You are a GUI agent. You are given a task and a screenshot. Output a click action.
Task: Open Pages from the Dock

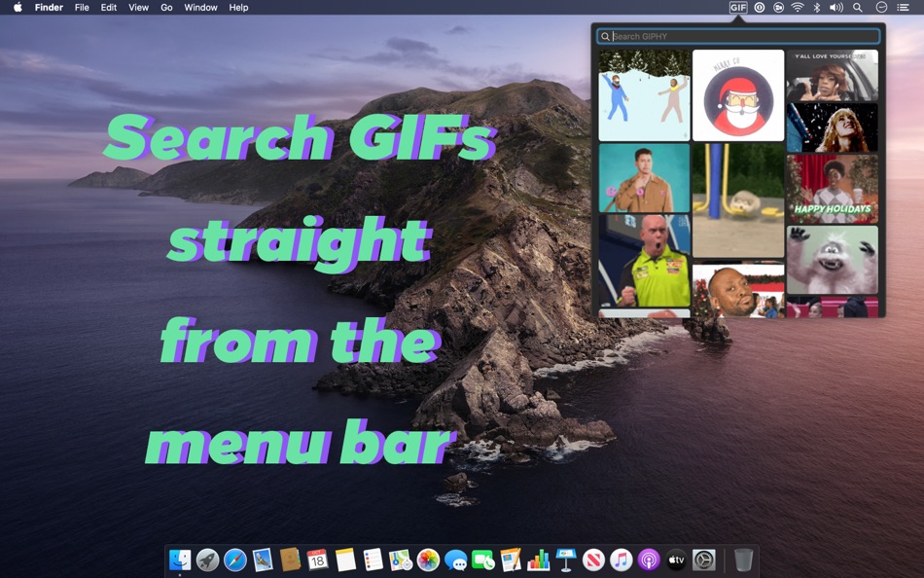[x=511, y=560]
